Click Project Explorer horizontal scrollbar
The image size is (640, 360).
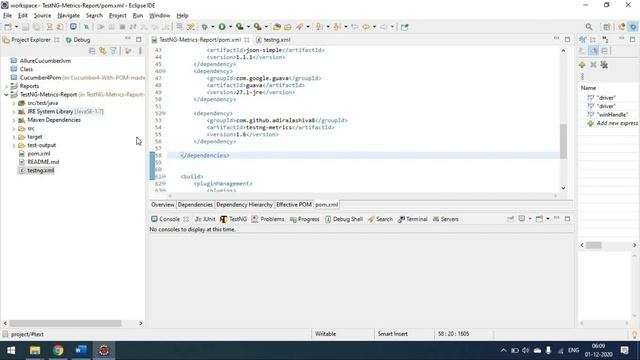[65, 323]
